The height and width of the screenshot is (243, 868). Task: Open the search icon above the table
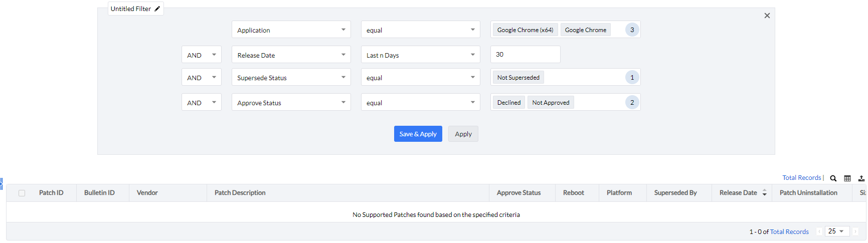[833, 178]
